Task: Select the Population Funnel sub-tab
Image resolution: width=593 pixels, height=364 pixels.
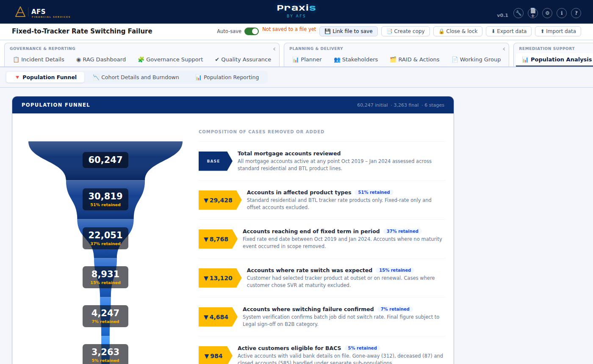Action: 45,77
